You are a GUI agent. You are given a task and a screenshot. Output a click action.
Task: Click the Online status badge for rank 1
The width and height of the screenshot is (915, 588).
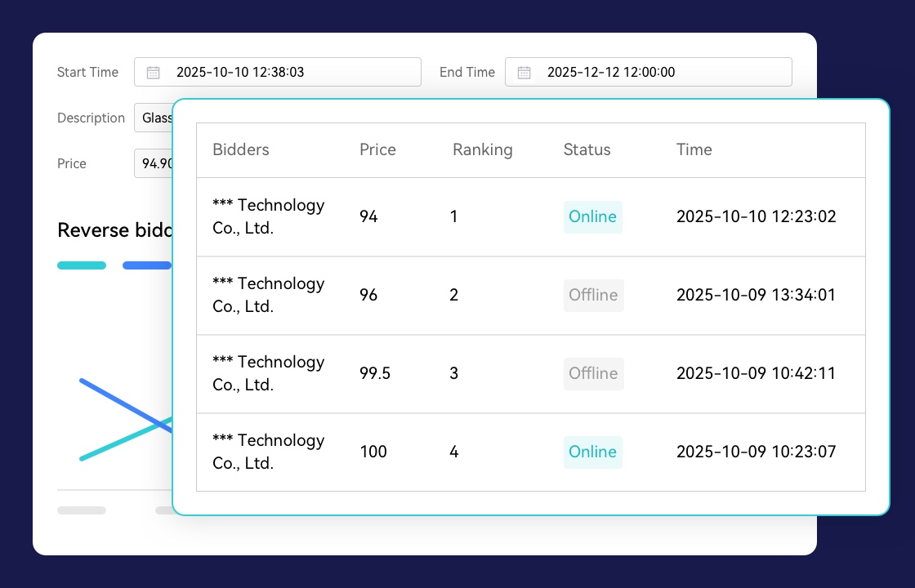[x=592, y=217]
